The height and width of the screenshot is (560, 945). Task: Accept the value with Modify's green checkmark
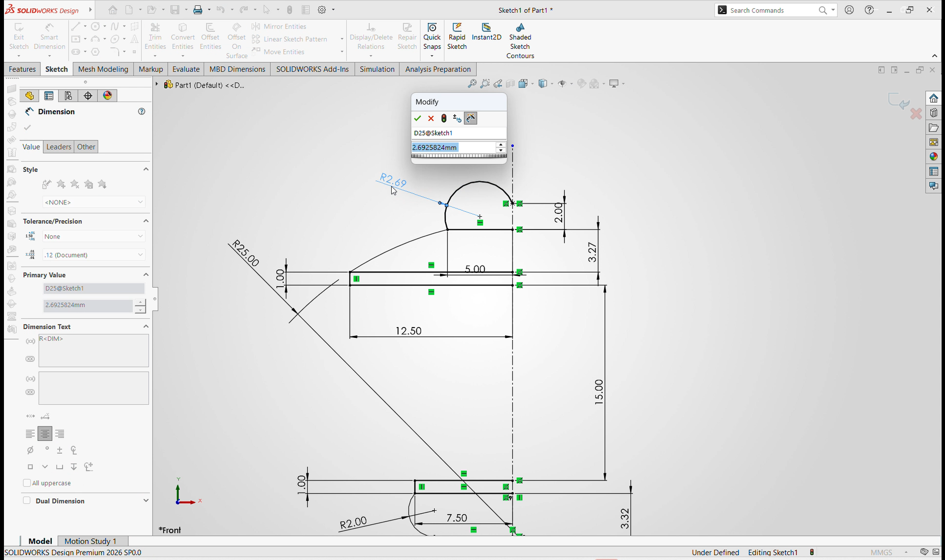point(418,118)
